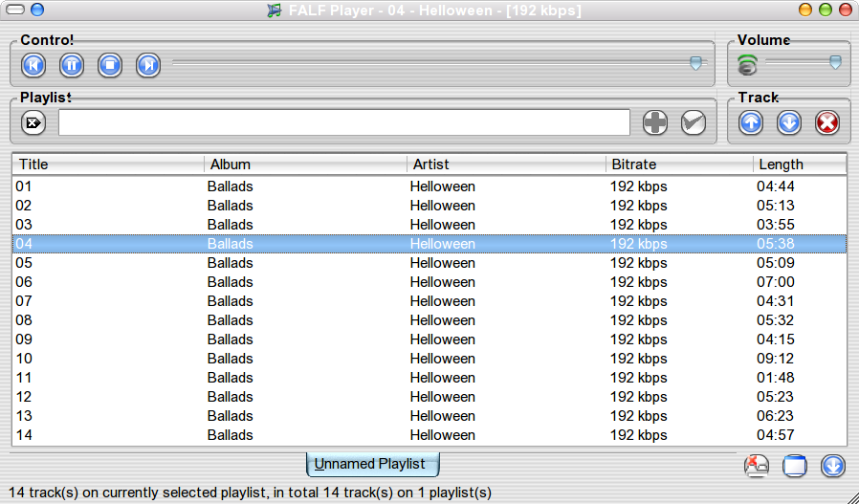Pause the playing track

pos(72,65)
